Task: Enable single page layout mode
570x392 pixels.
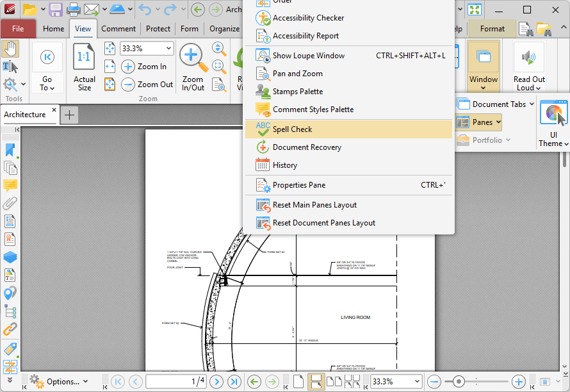Action: click(x=298, y=382)
